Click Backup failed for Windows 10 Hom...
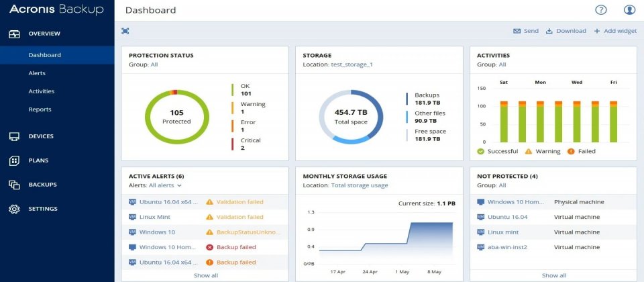 [x=236, y=248]
